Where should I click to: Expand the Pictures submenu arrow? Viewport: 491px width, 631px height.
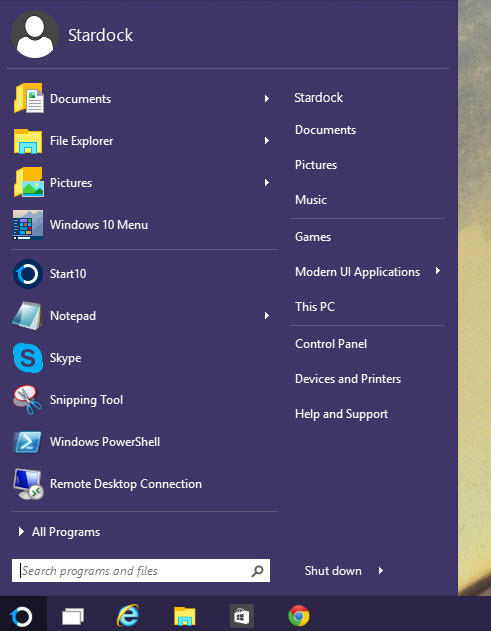point(266,183)
